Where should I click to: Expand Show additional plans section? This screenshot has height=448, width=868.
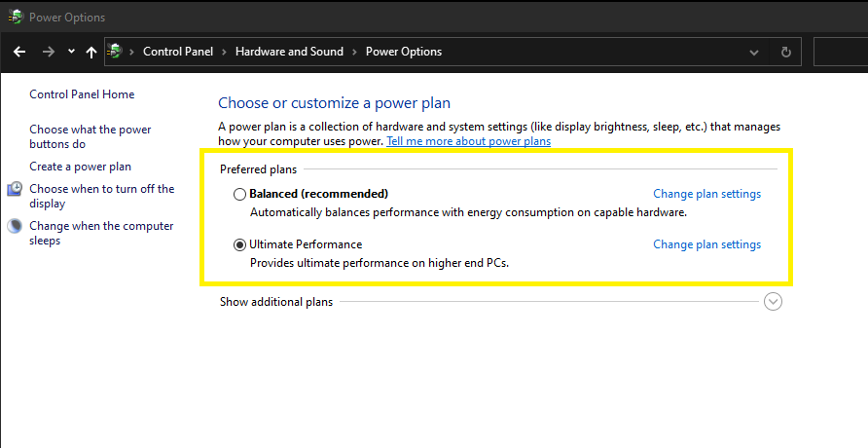pos(774,302)
